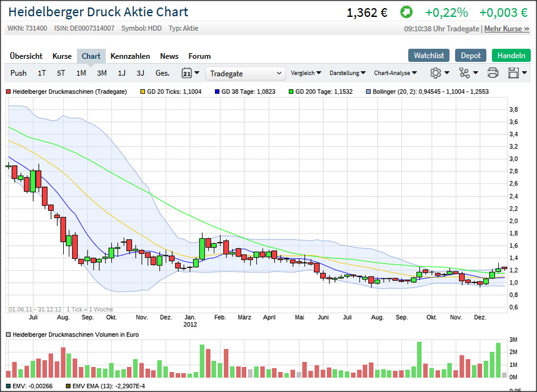Click green GD 200 Tage legend swatch
Image resolution: width=537 pixels, height=392 pixels.
tap(291, 92)
